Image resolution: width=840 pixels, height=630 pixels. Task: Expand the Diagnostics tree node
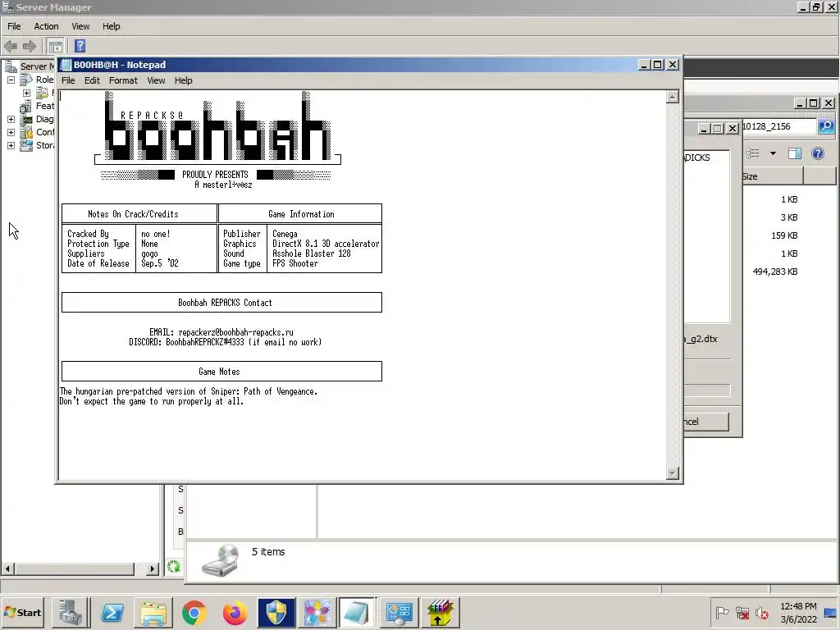tap(11, 119)
